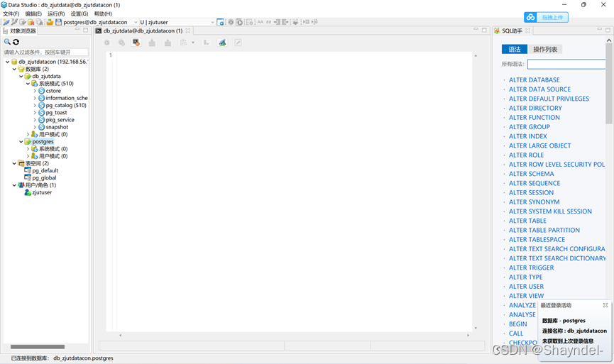Click the ALTER TABLE syntax link
Screen dimensions: 614x364
tap(527, 221)
